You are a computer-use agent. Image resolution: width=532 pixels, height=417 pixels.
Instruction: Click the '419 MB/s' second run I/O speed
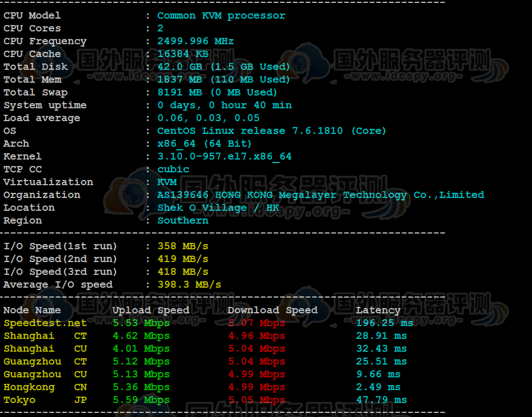(x=183, y=259)
